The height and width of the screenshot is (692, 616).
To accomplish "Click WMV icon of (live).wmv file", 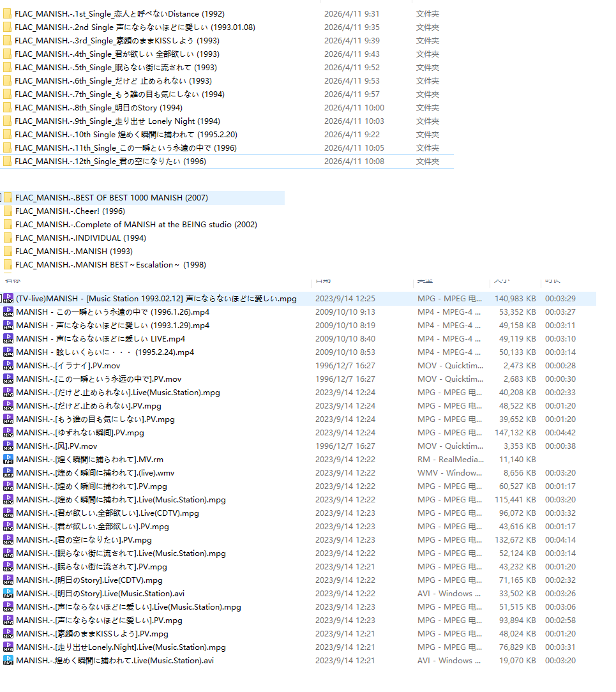I will tap(8, 472).
